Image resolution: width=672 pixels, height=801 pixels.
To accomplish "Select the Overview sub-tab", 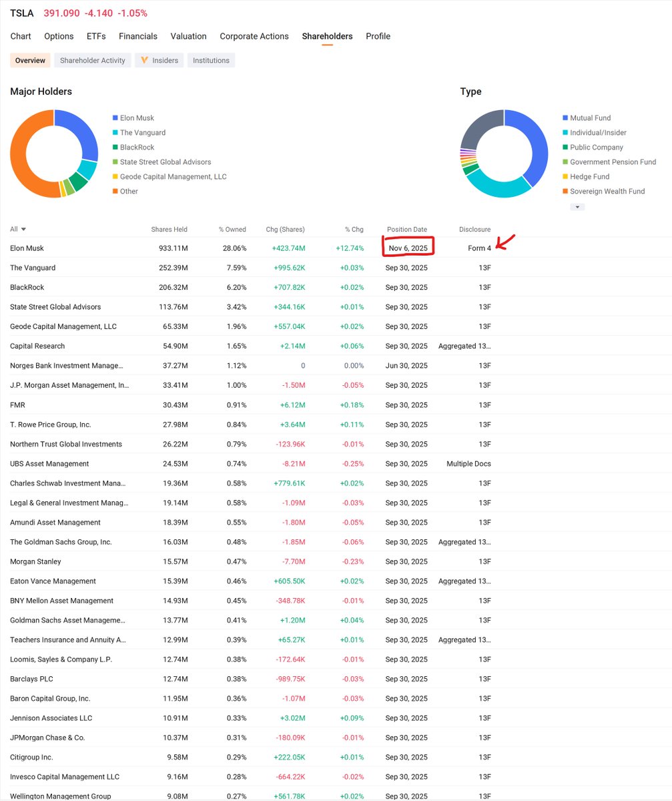I will pyautogui.click(x=31, y=60).
